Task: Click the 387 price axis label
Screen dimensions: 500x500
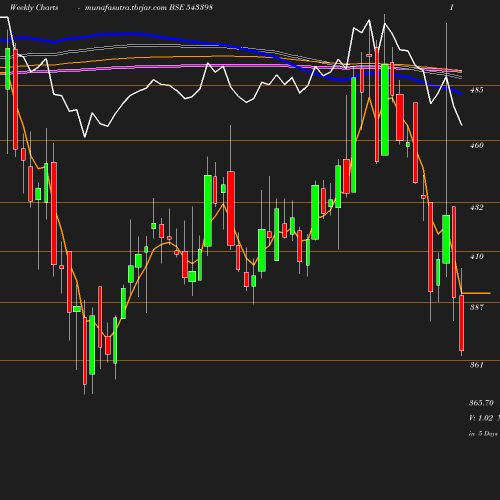Action: [x=476, y=307]
